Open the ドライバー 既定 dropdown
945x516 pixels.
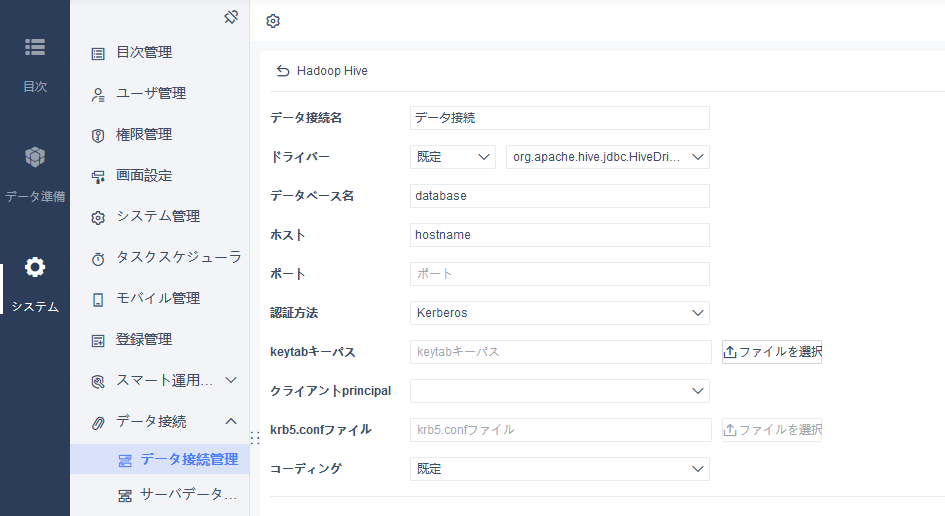pyautogui.click(x=453, y=157)
